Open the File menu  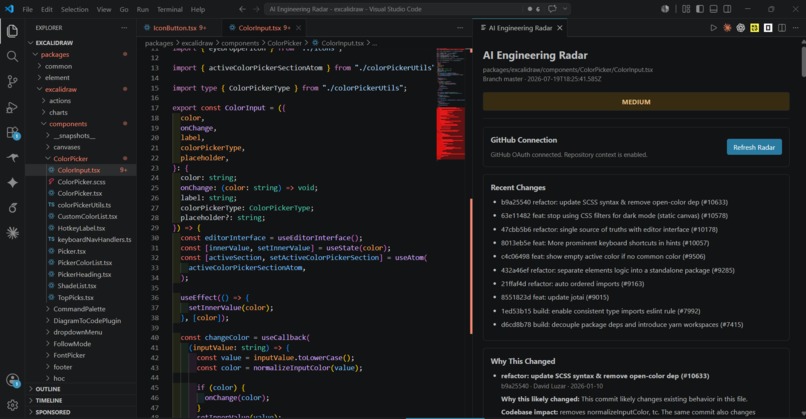click(28, 9)
